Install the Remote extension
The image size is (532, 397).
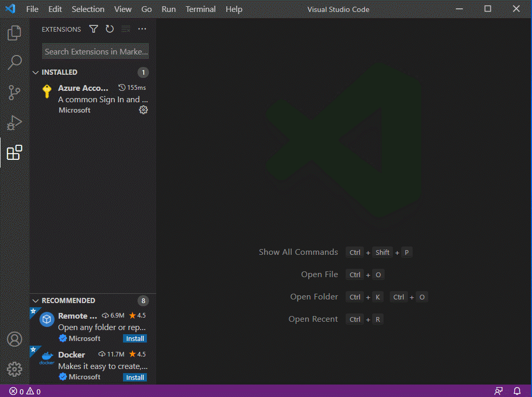(135, 339)
